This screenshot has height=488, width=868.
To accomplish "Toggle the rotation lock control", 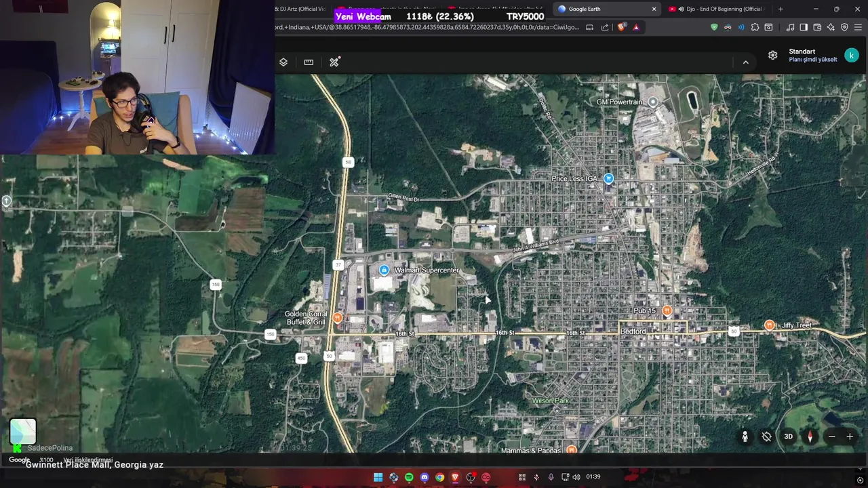I will click(x=766, y=436).
